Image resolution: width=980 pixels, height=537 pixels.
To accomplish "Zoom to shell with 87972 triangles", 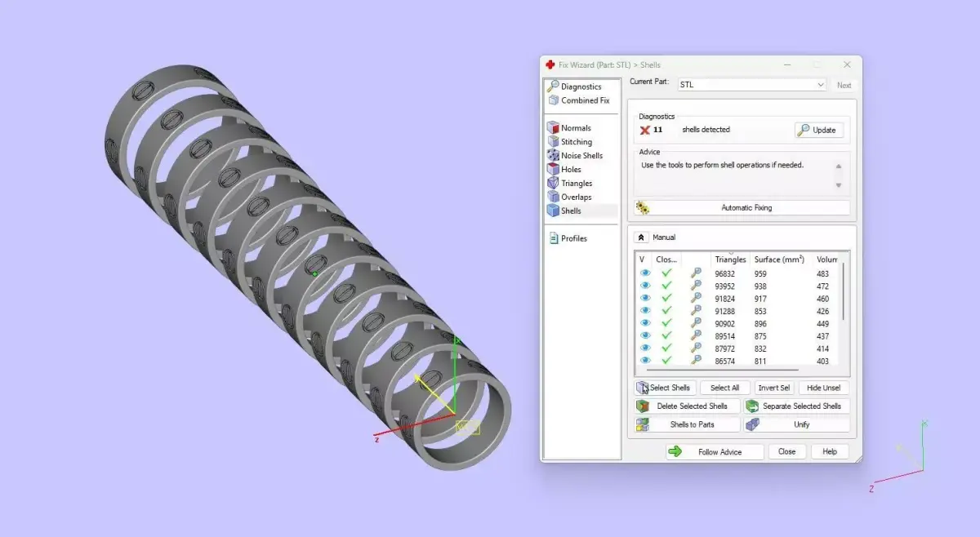I will [696, 348].
